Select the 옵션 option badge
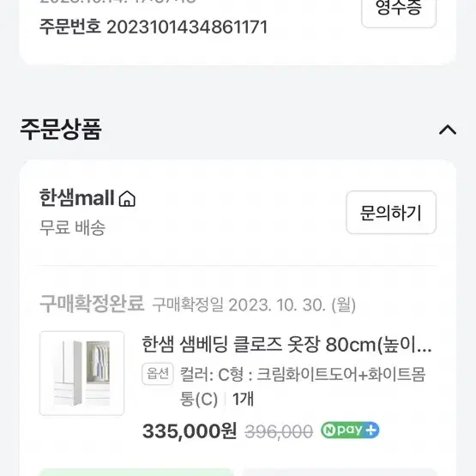The height and width of the screenshot is (476, 476). pos(158,374)
